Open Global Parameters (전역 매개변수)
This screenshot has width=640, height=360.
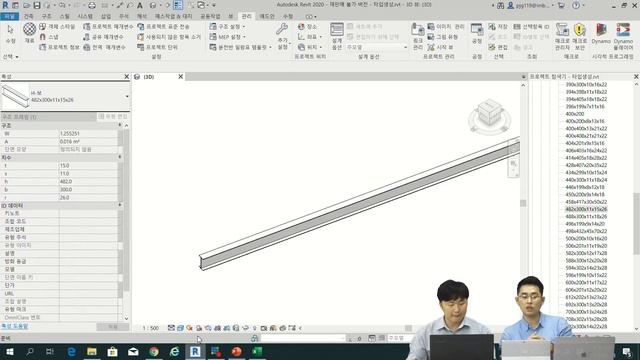point(103,47)
